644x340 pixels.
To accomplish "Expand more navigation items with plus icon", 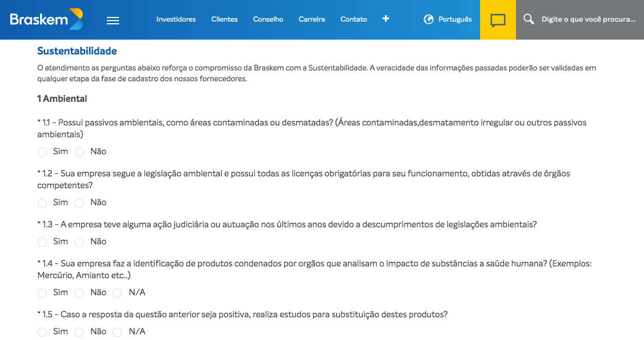I will click(x=386, y=19).
